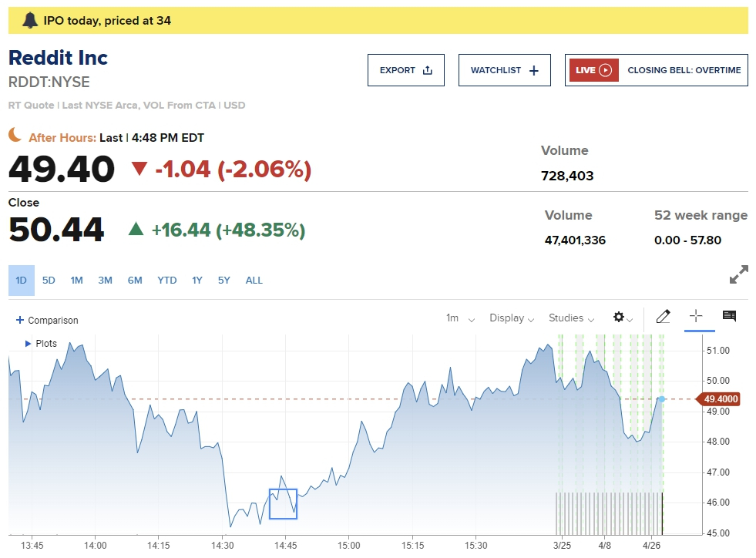Image resolution: width=756 pixels, height=558 pixels.
Task: Add Reddit to Watchlist
Action: (504, 70)
